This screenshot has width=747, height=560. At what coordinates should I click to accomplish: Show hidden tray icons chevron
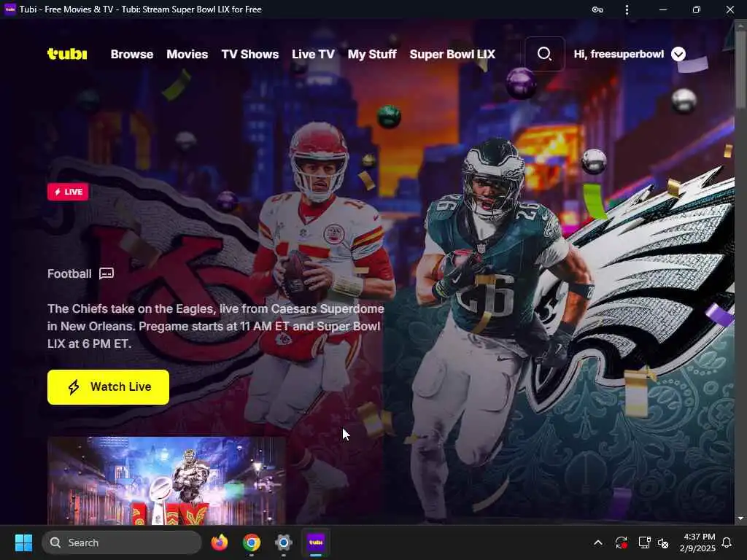[x=598, y=542]
